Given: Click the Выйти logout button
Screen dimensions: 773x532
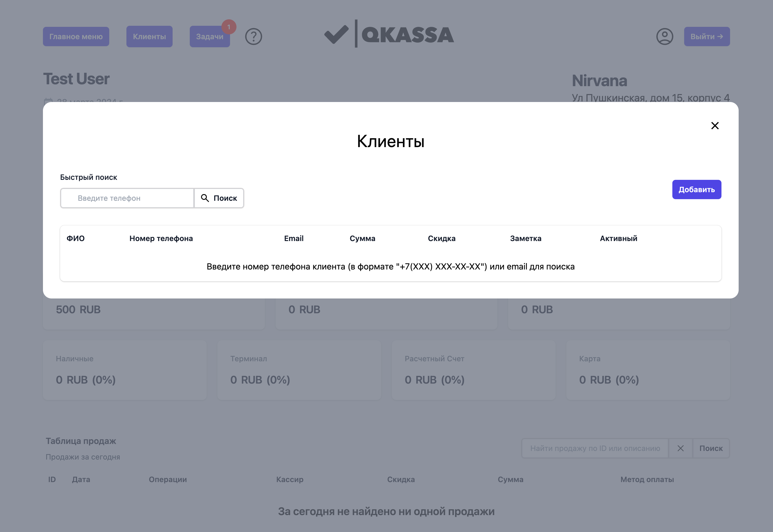Looking at the screenshot, I should 707,37.
